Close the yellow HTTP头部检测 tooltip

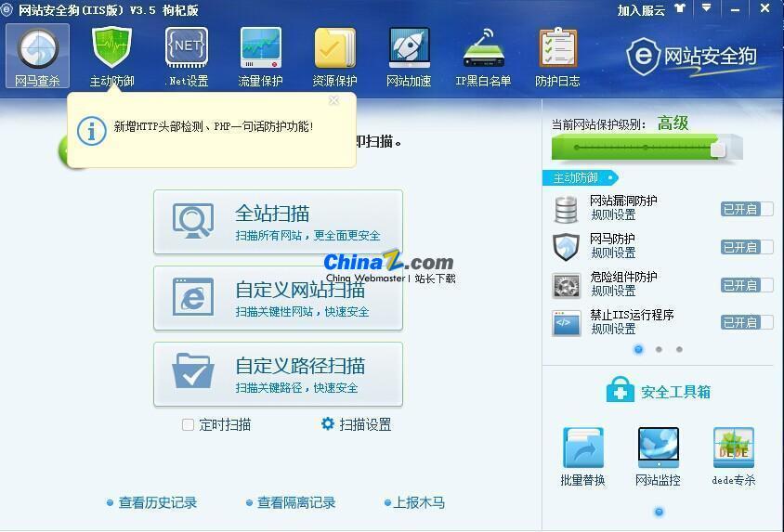[x=334, y=100]
